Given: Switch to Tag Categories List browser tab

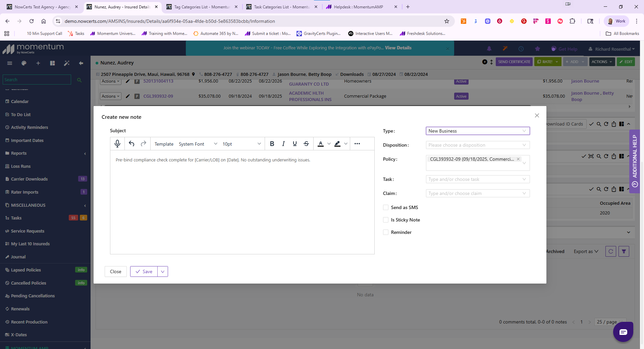Looking at the screenshot, I should point(202,7).
